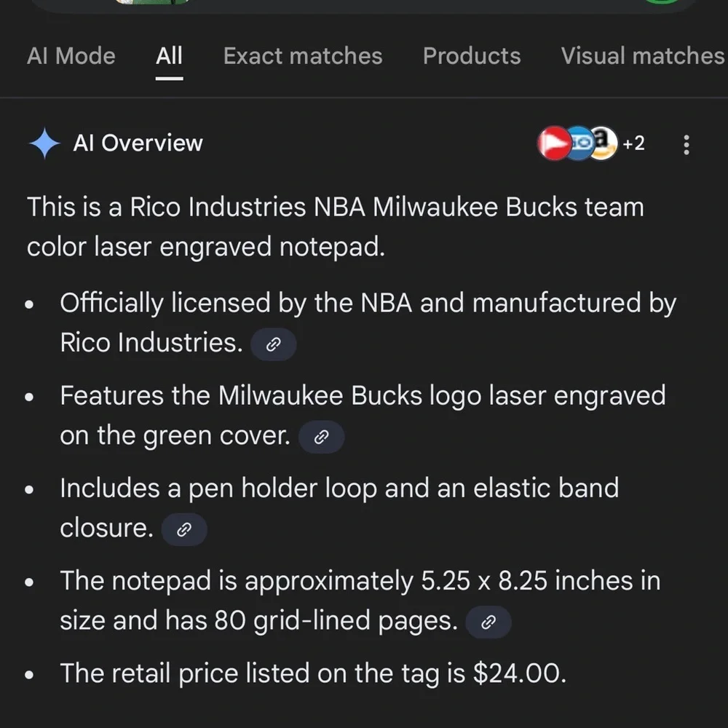Switch to the Visual matches tab
This screenshot has height=728, width=728.
point(643,56)
